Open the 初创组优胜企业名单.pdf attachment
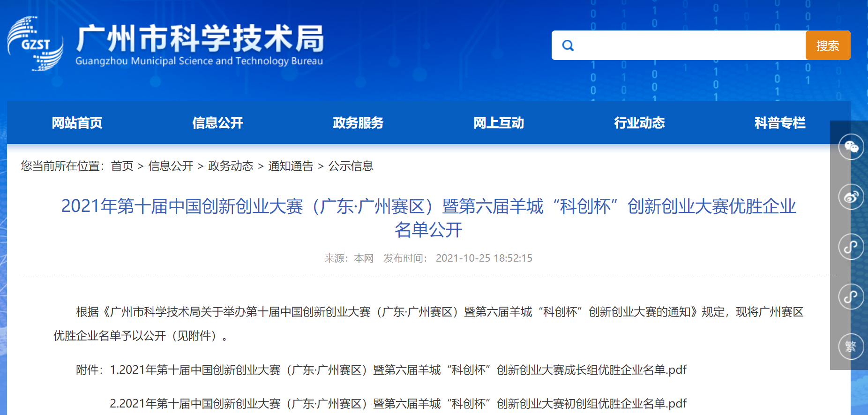The width and height of the screenshot is (868, 415). coord(398,404)
